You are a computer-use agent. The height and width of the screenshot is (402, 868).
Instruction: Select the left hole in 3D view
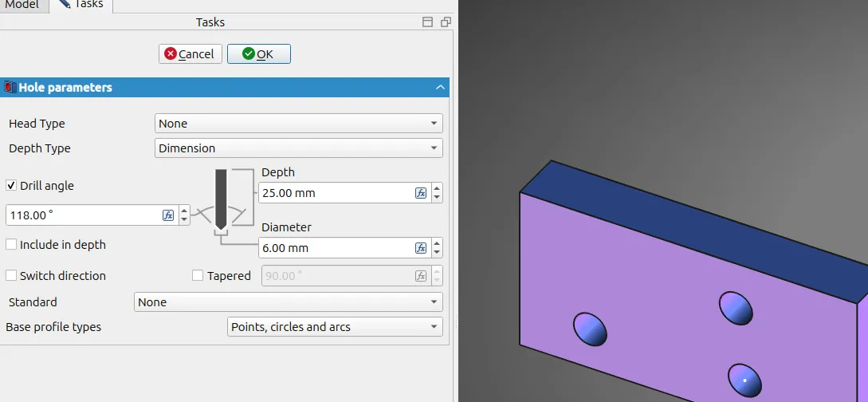click(590, 329)
